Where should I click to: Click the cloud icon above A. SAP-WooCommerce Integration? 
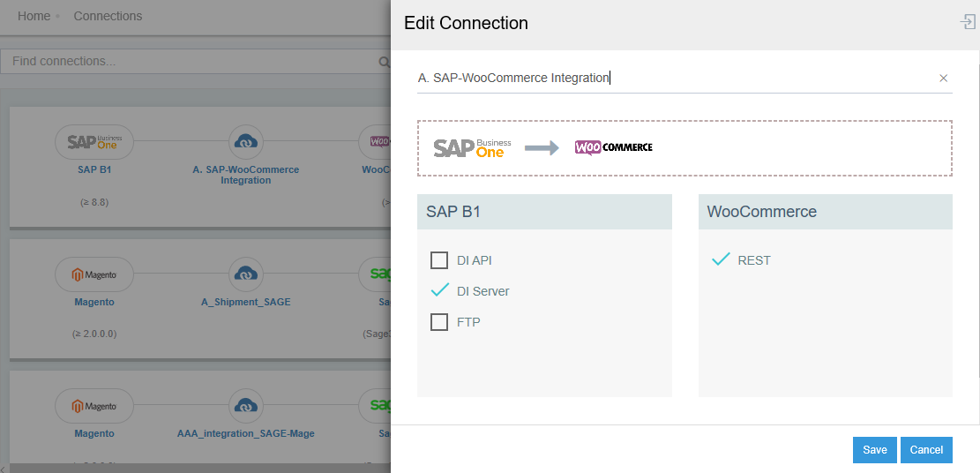pos(245,141)
